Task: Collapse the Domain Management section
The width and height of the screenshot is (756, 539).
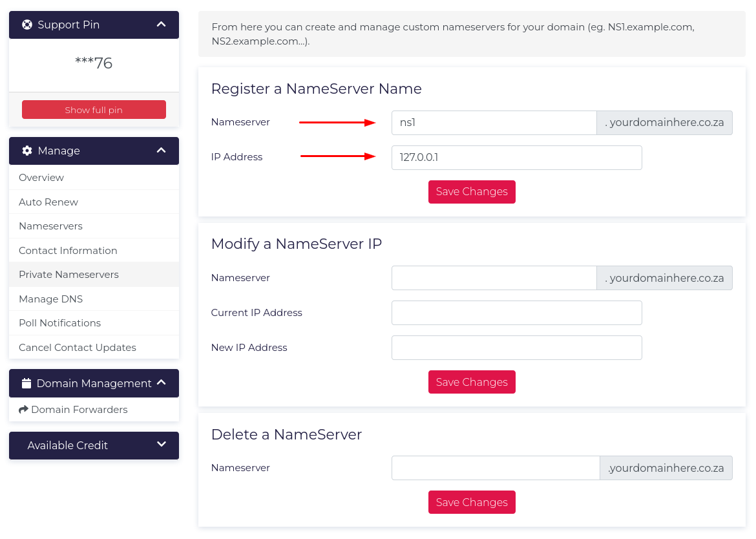Action: click(x=162, y=383)
